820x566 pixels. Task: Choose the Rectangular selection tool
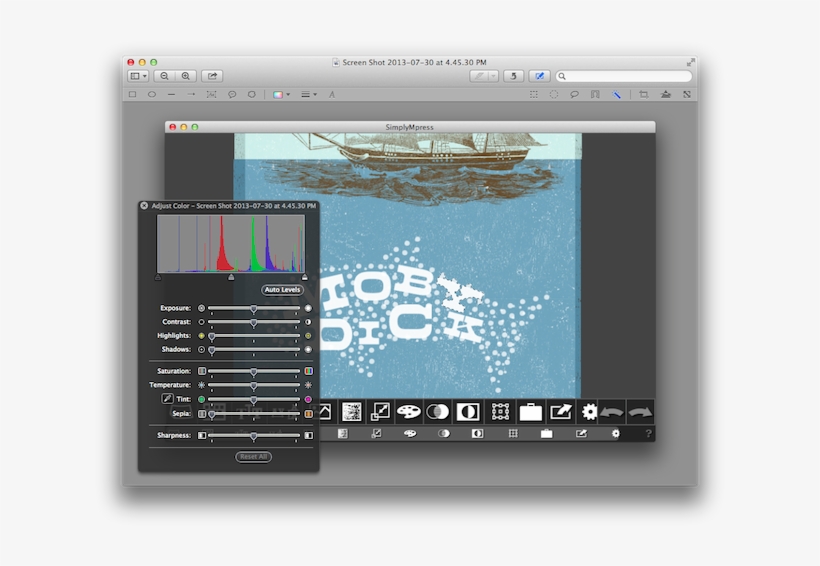533,95
